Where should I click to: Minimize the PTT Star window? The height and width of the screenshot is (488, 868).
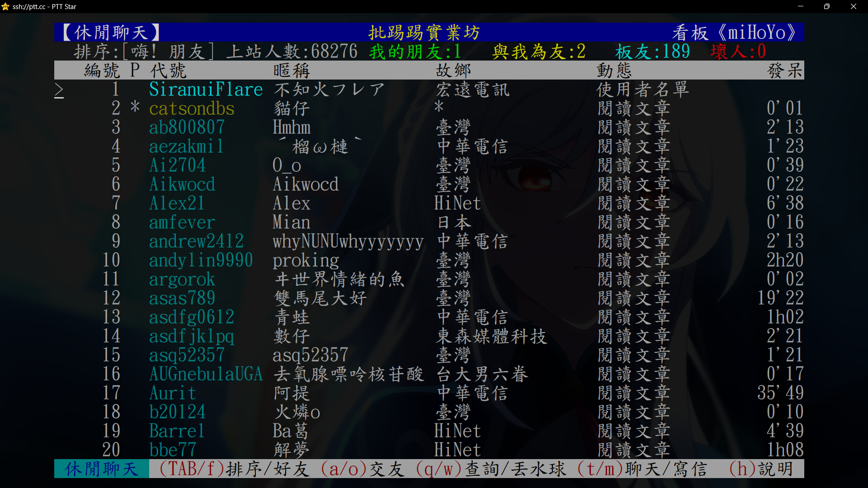800,6
